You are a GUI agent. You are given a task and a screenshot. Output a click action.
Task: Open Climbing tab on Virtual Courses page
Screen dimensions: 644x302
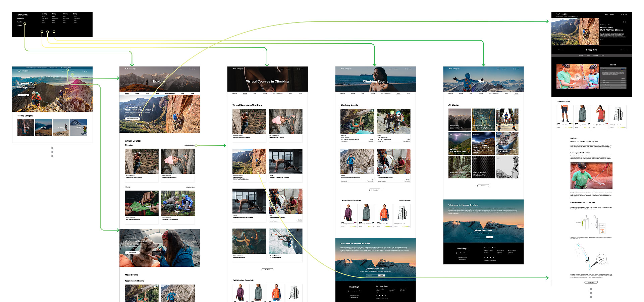245,93
